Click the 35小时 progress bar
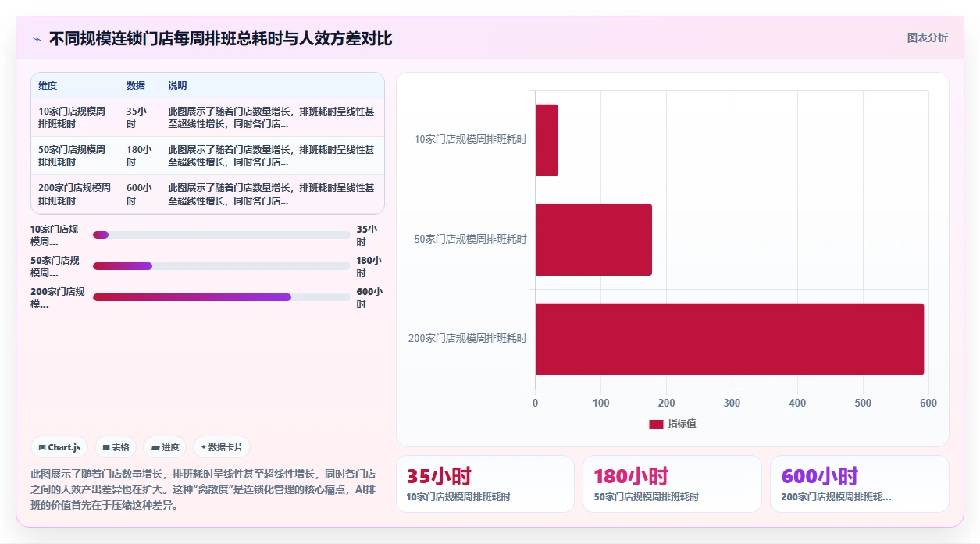Viewport: 980px width, 544px height. (222, 235)
